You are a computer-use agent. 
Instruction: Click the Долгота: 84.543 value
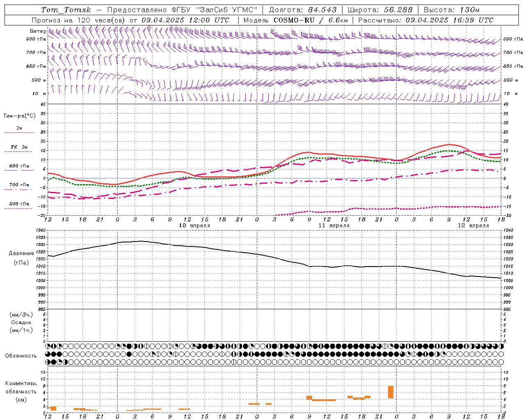click(303, 10)
